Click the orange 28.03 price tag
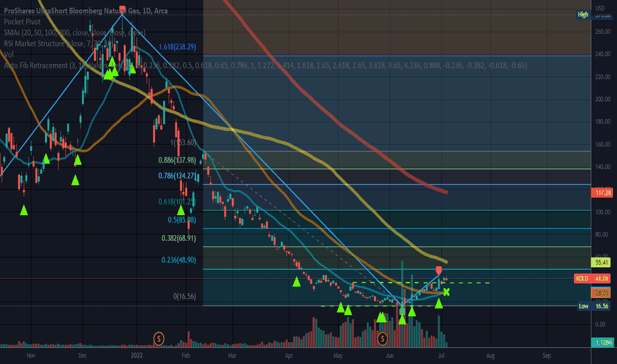This screenshot has height=364, width=617. point(601,293)
